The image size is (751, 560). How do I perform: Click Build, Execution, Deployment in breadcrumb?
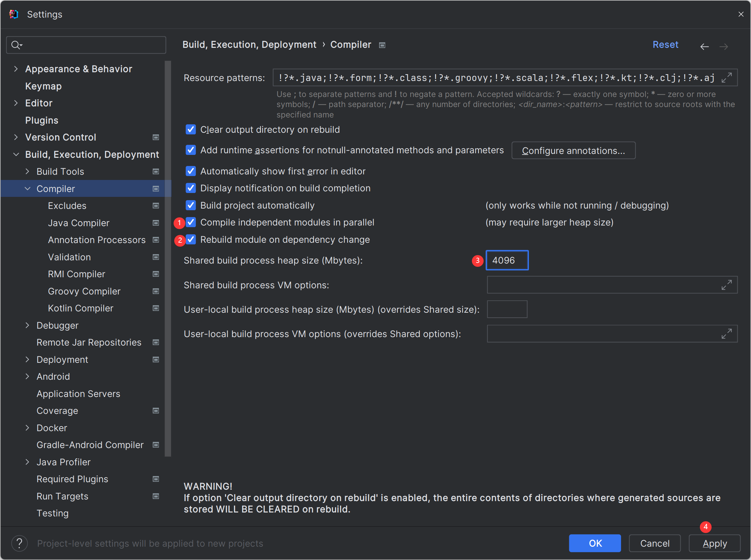pyautogui.click(x=249, y=45)
